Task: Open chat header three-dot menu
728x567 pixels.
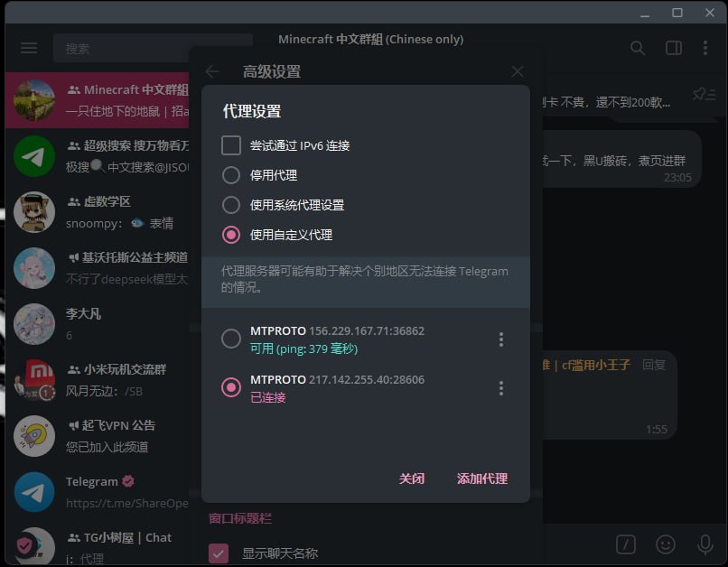Action: point(706,49)
